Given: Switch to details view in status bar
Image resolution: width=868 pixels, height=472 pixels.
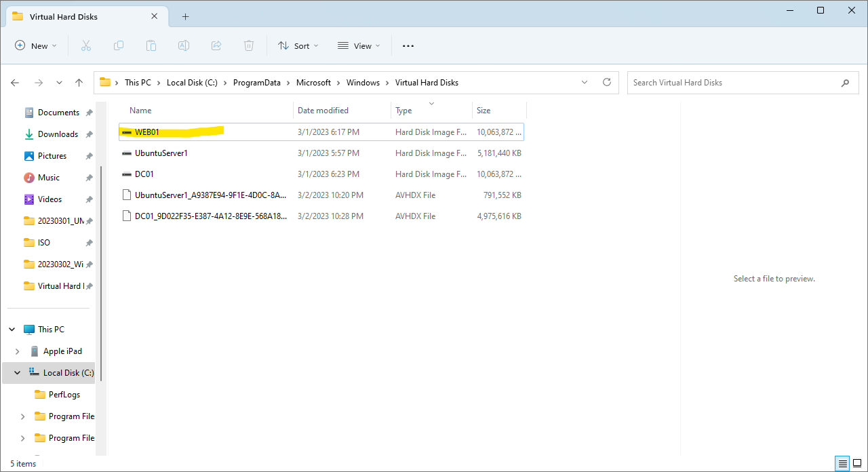Looking at the screenshot, I should (x=842, y=464).
